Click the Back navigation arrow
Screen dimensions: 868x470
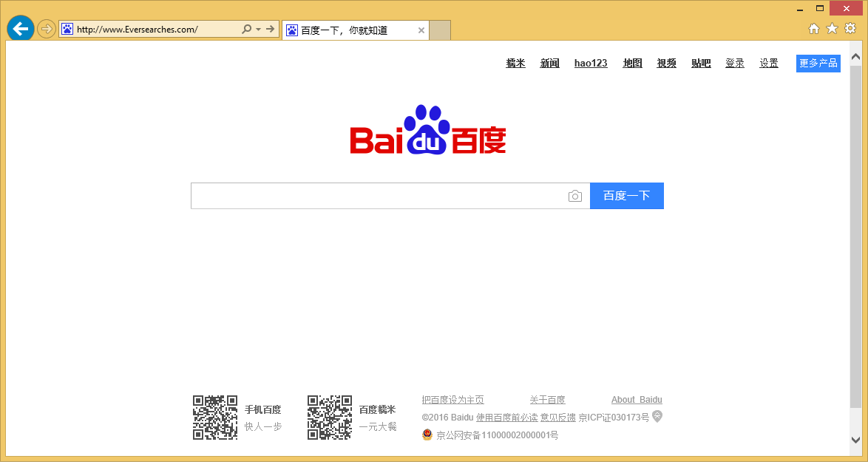tap(20, 28)
